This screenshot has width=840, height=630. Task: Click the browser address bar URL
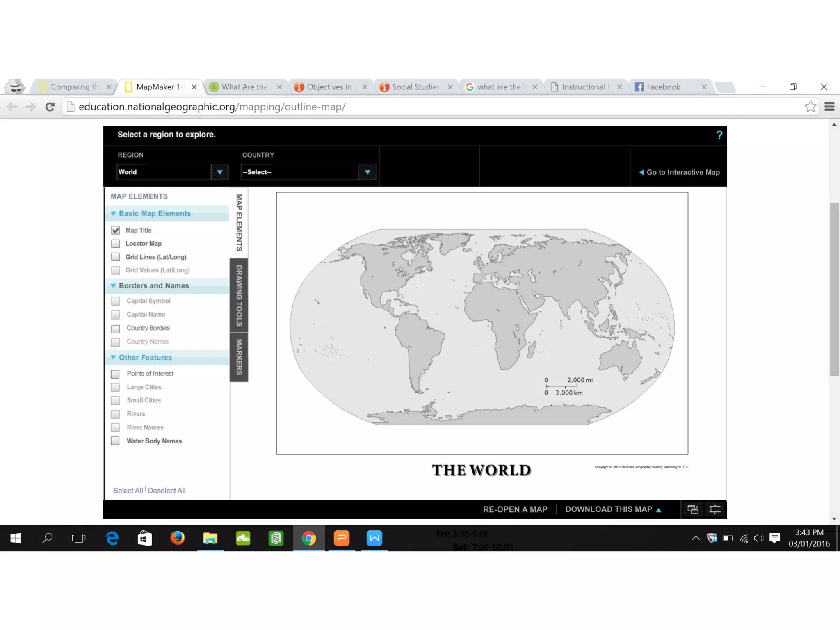212,107
